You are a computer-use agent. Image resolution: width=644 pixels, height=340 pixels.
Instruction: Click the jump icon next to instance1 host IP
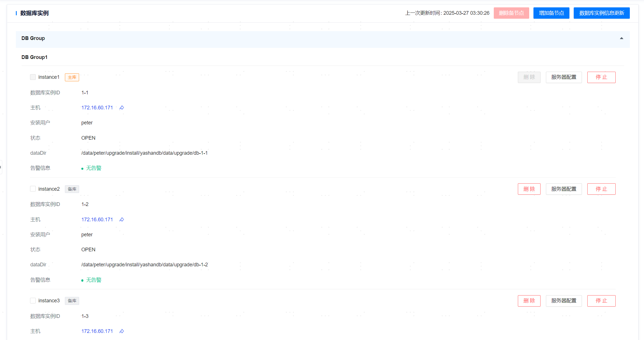pos(122,108)
